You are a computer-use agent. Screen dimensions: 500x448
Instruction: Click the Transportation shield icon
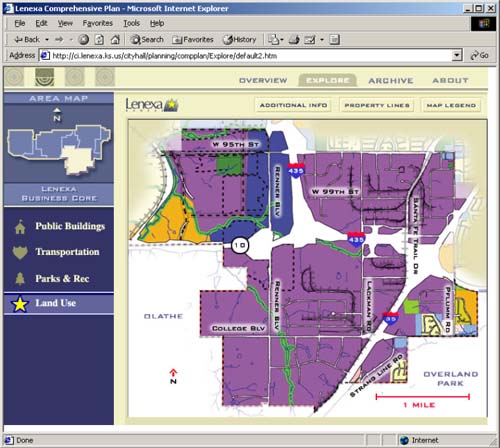pos(20,252)
